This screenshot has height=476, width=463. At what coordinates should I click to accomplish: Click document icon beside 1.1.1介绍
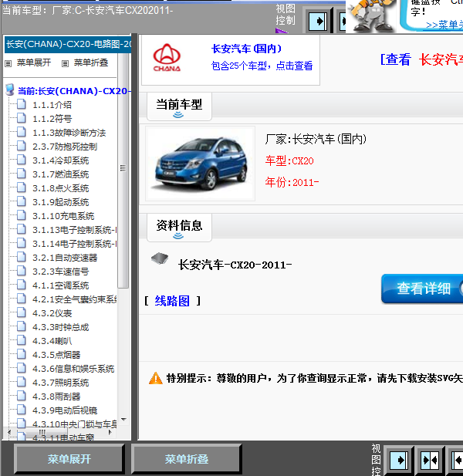(x=22, y=104)
